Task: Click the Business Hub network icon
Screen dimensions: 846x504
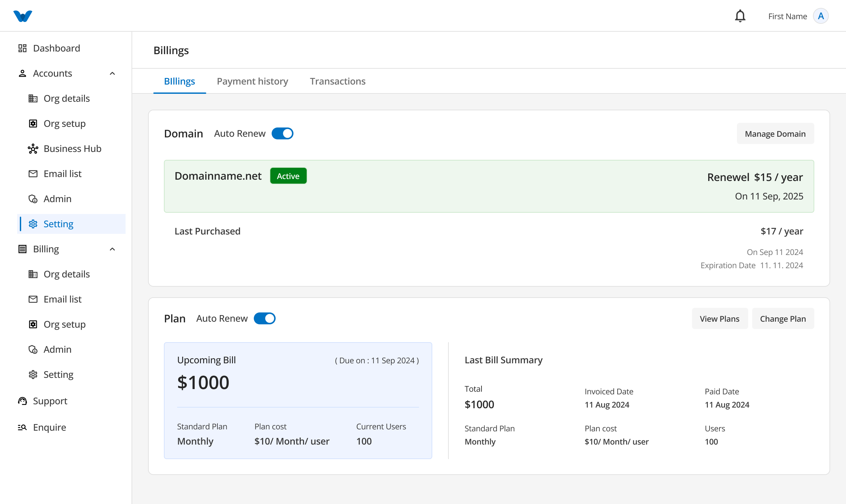Action: pyautogui.click(x=33, y=149)
